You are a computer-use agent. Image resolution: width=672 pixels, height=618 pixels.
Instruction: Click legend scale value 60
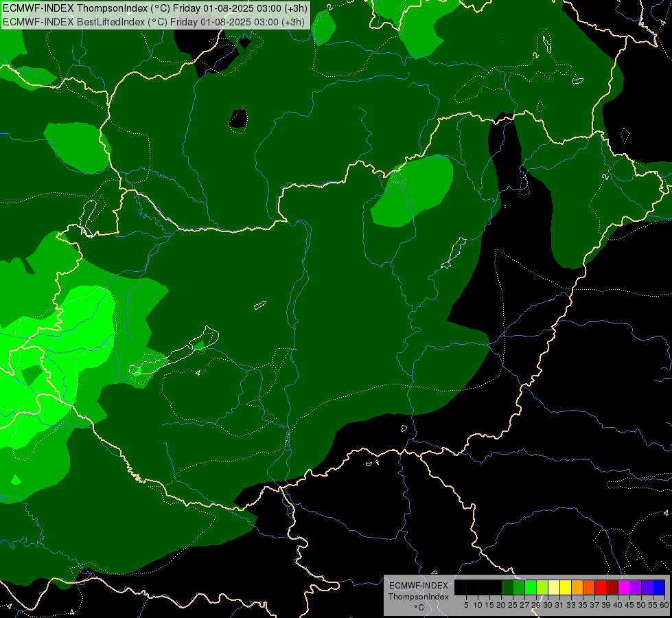tap(664, 605)
